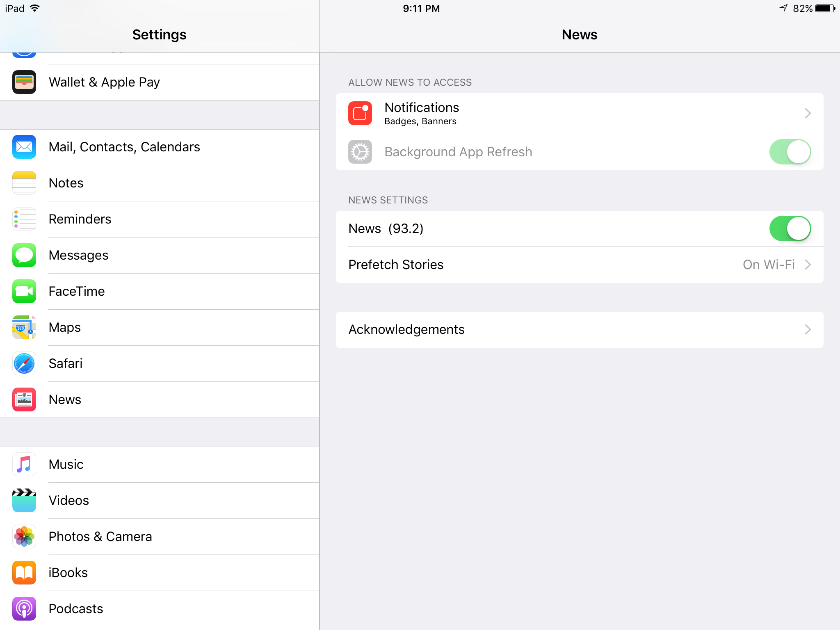Viewport: 840px width, 630px height.
Task: Tap the Settings title in sidebar header
Action: pyautogui.click(x=160, y=34)
